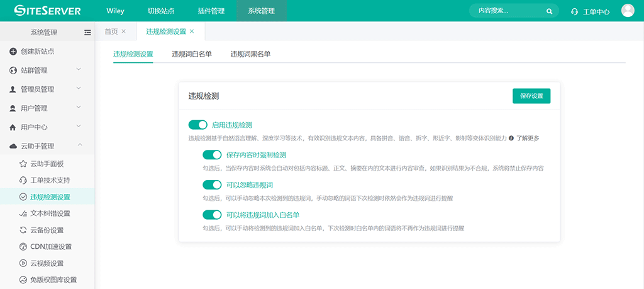Viewport: 644px width, 289px height.
Task: Toggle 可以将违规词加入白名单 switch
Action: pos(212,215)
